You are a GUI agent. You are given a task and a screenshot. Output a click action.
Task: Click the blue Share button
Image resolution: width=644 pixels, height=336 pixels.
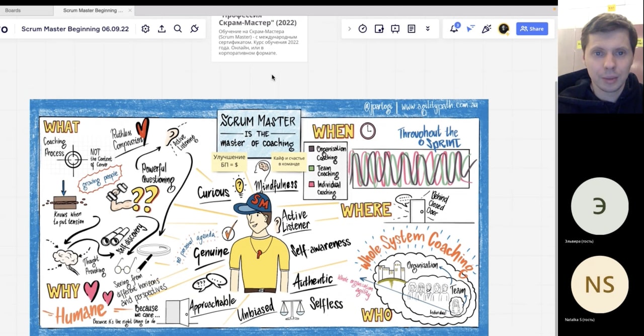coord(532,29)
